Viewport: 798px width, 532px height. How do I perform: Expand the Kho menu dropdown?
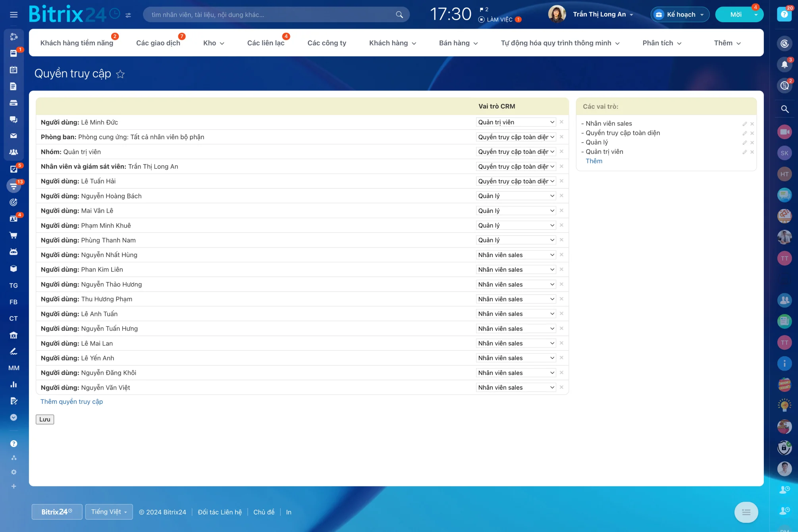coord(214,43)
